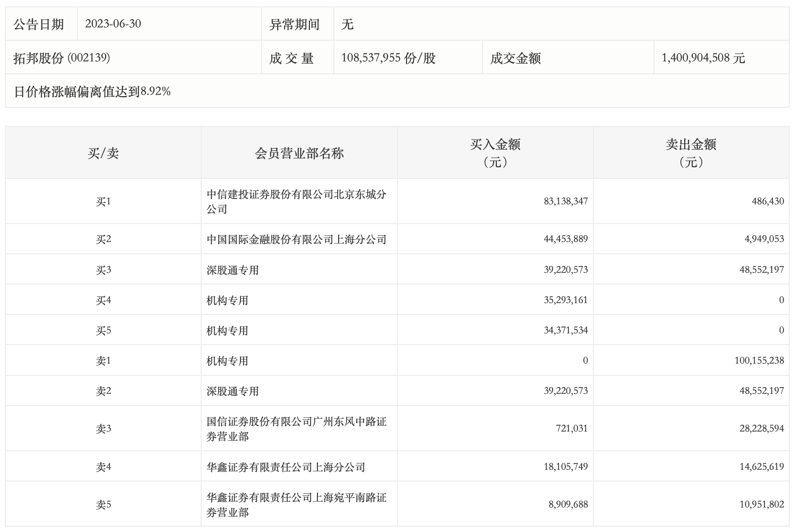This screenshot has height=532, width=793.
Task: Click 机构专用 in the 买4 row
Action: (227, 301)
